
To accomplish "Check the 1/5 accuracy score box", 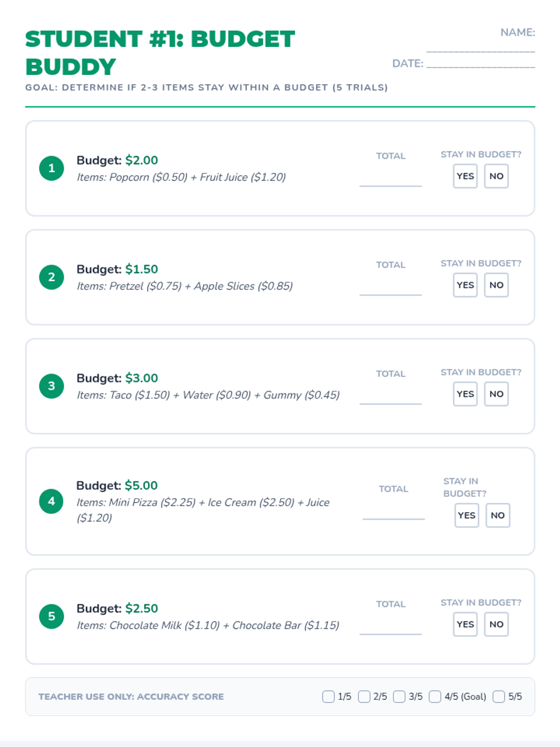I will pyautogui.click(x=329, y=697).
